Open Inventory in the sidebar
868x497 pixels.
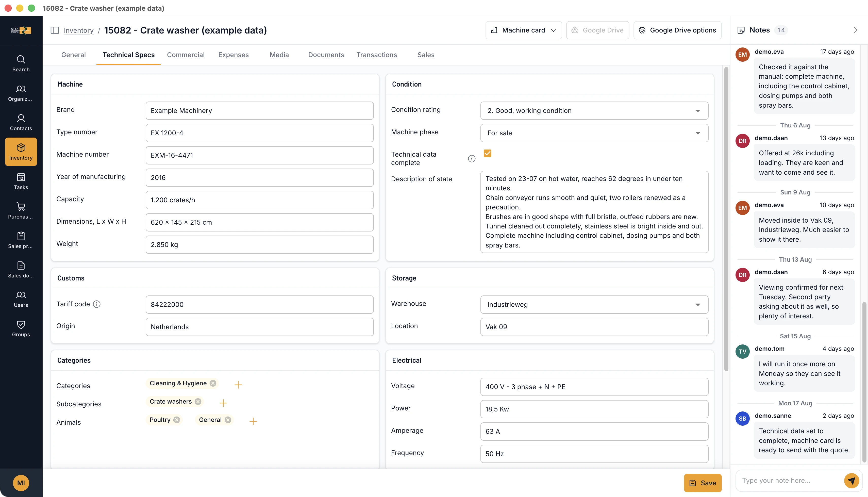click(x=21, y=152)
